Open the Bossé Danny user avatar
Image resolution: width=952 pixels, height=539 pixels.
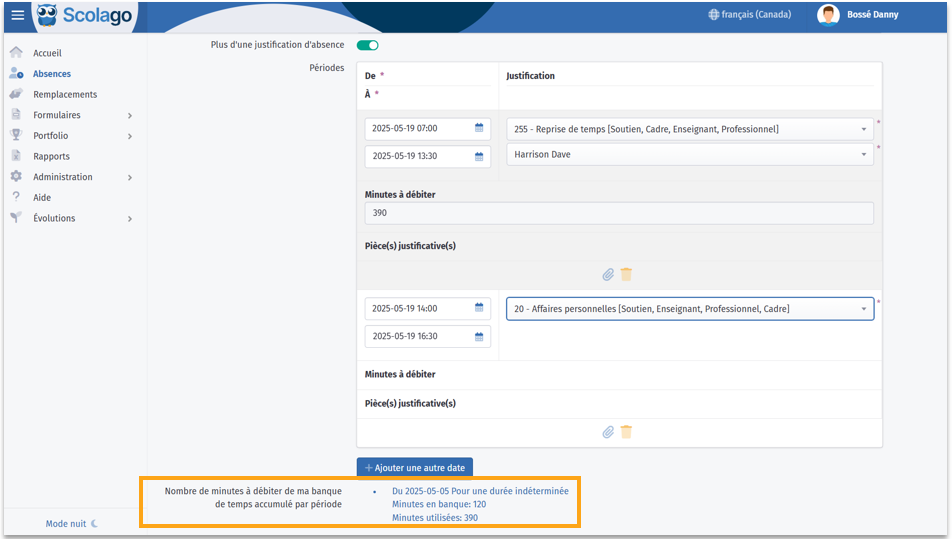click(828, 15)
